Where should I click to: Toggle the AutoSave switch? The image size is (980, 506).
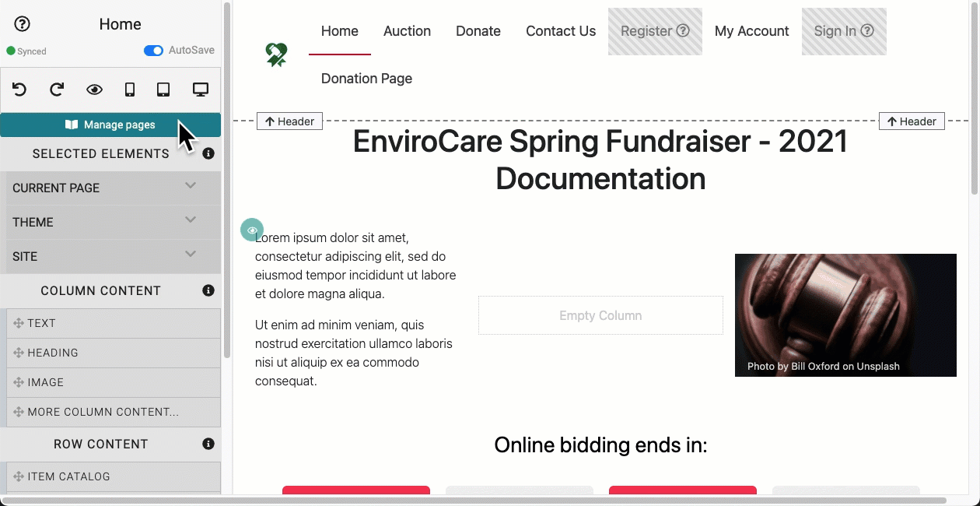tap(153, 51)
